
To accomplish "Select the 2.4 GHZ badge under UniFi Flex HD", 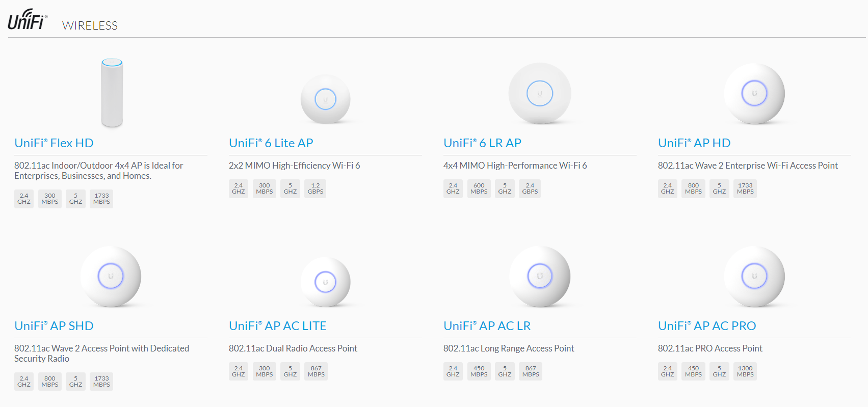I will pyautogui.click(x=23, y=199).
